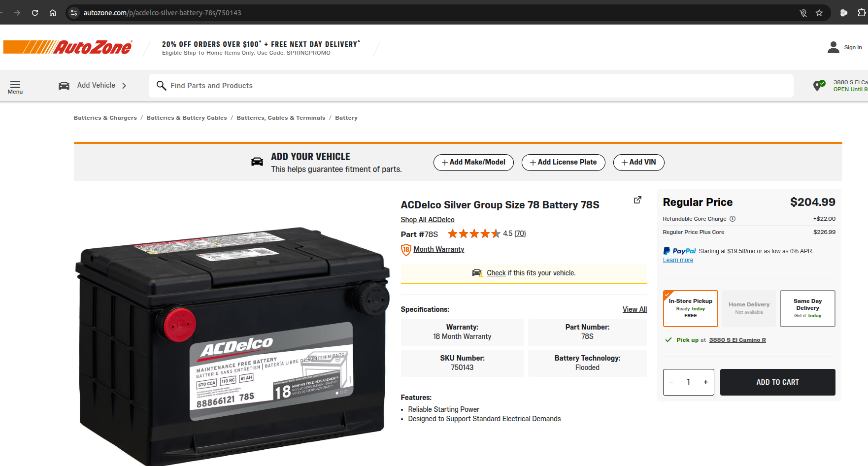Screen dimensions: 868x466
Task: Click the ACDelco battery product image
Action: [x=233, y=346]
